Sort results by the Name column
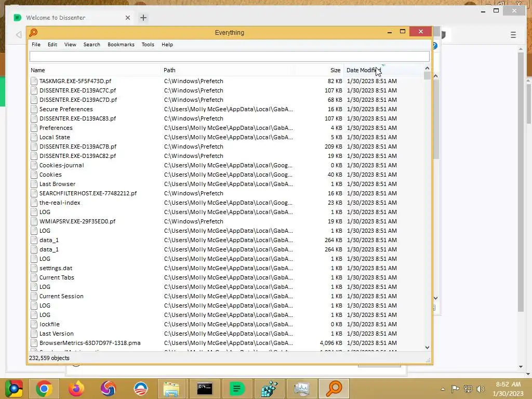 [95, 70]
